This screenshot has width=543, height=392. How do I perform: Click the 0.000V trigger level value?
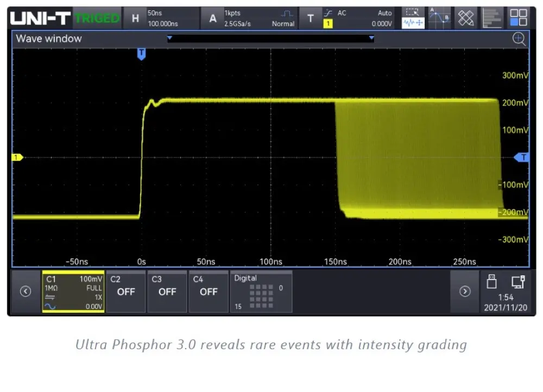(x=382, y=24)
